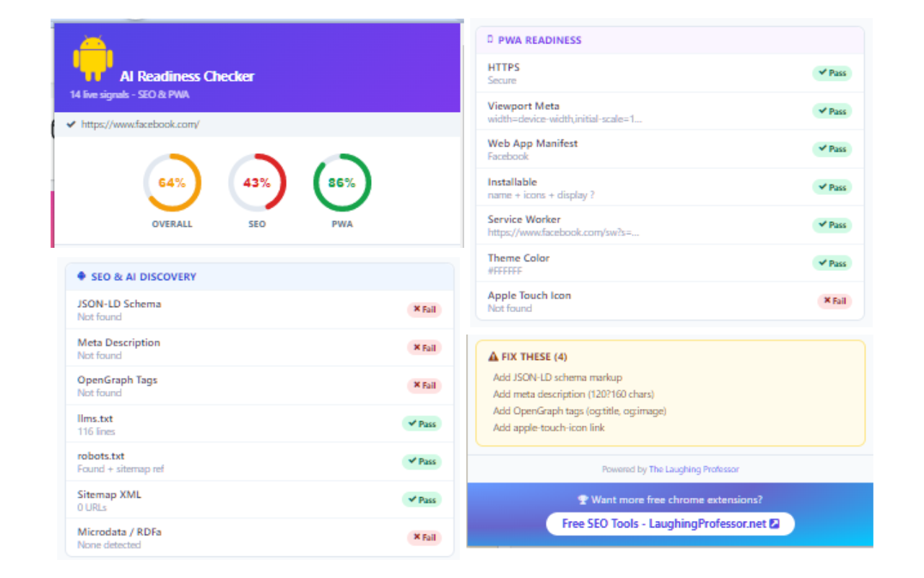This screenshot has width=924, height=578.
Task: Select the Theme Color row label
Action: tap(518, 258)
